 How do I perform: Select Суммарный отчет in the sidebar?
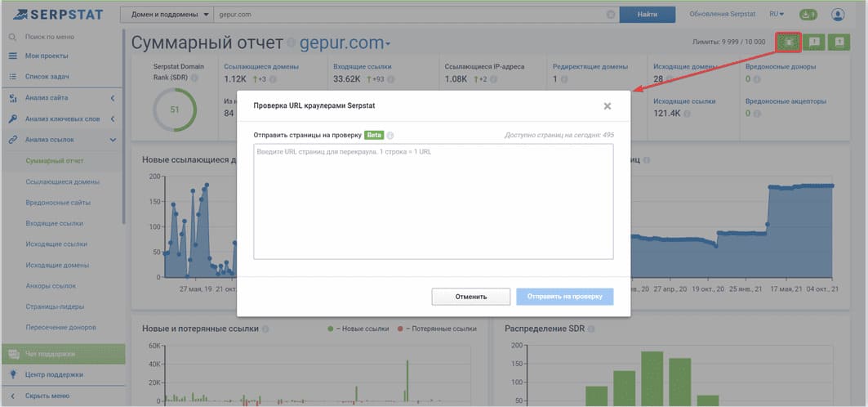[x=54, y=161]
